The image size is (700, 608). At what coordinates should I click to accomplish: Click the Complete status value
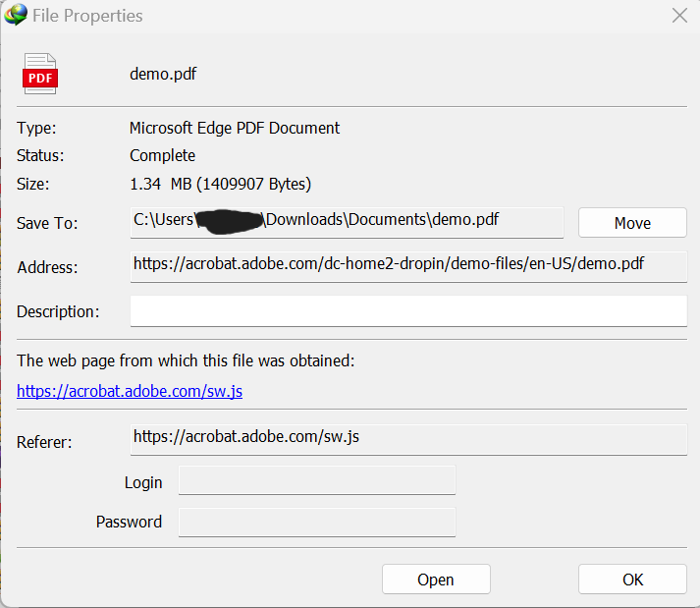coord(162,155)
